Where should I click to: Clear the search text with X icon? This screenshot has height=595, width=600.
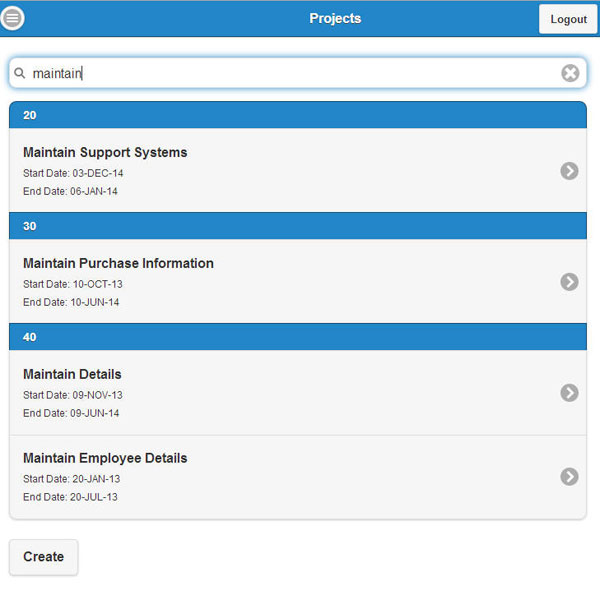(x=570, y=73)
